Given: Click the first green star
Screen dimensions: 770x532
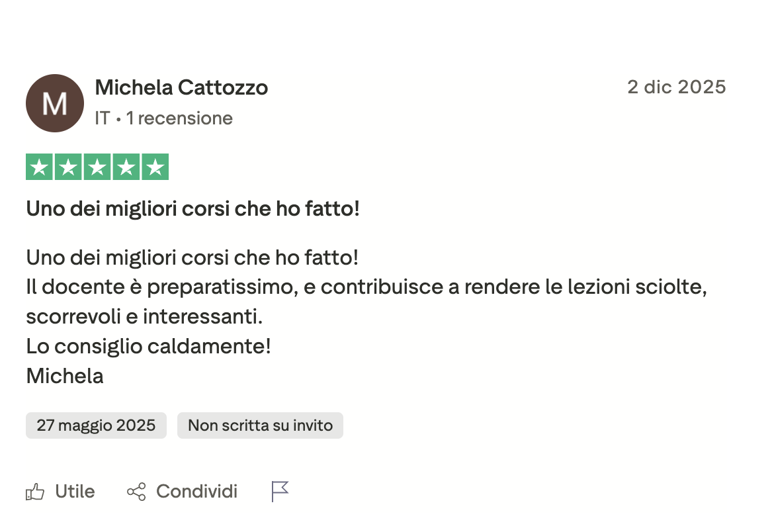Looking at the screenshot, I should [40, 167].
